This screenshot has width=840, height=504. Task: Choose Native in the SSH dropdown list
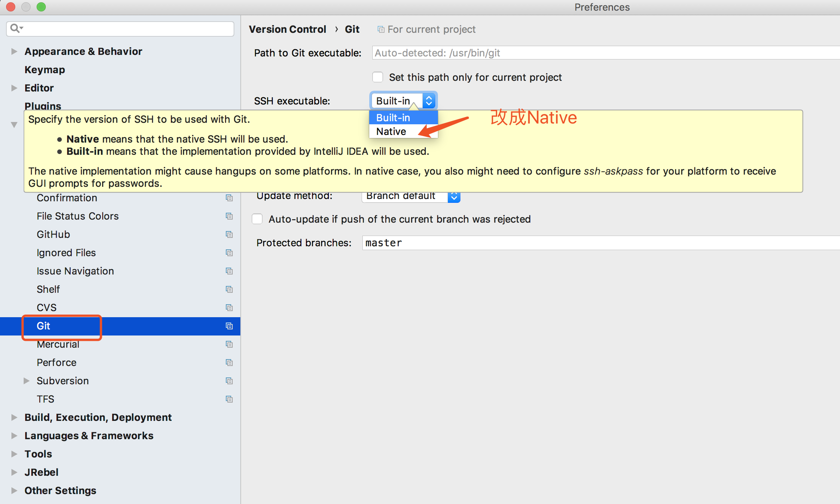403,132
